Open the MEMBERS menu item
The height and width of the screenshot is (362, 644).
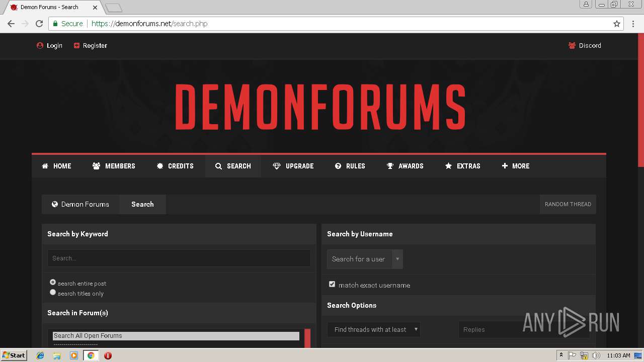[x=114, y=166]
